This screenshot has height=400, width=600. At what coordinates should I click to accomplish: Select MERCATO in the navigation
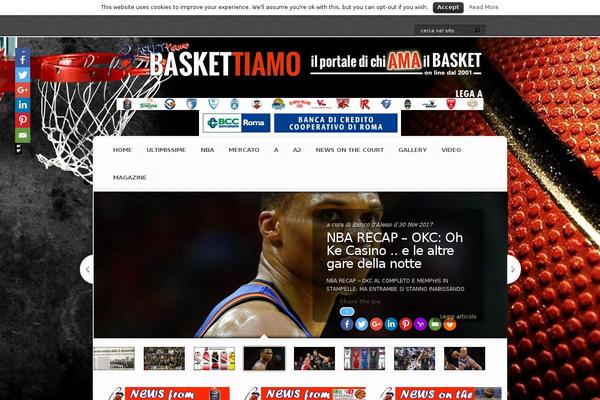point(244,150)
